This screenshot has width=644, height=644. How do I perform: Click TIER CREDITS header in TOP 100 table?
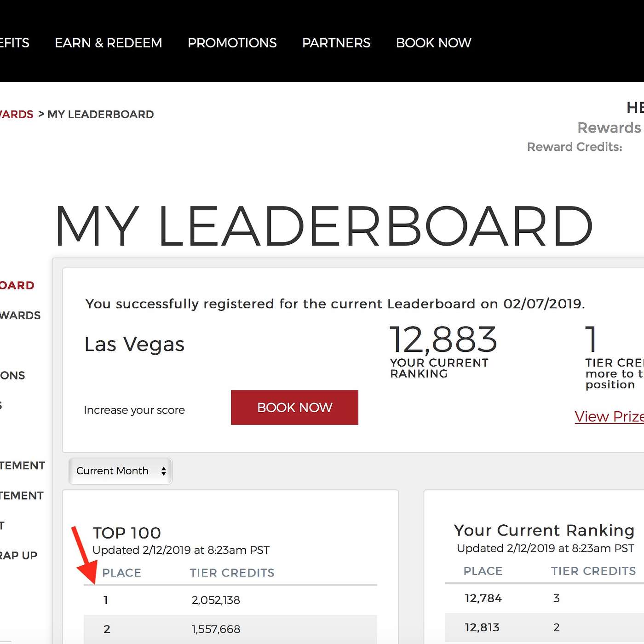pos(232,573)
